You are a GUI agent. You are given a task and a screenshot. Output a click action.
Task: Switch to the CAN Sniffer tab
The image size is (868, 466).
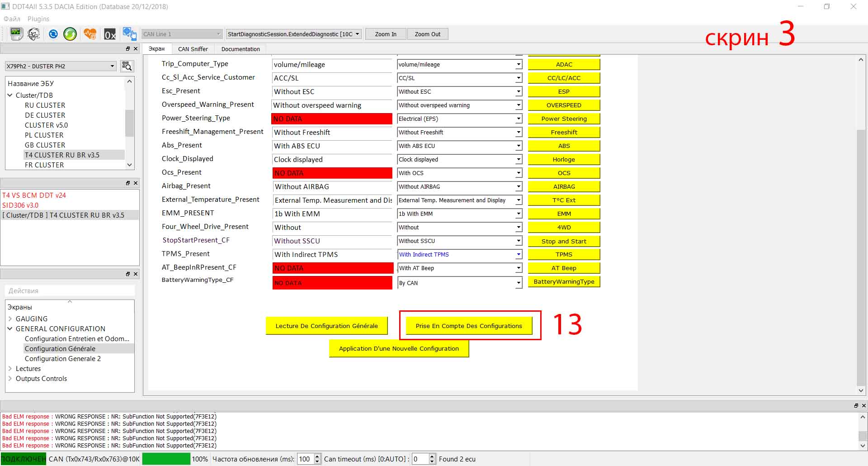[x=193, y=49]
